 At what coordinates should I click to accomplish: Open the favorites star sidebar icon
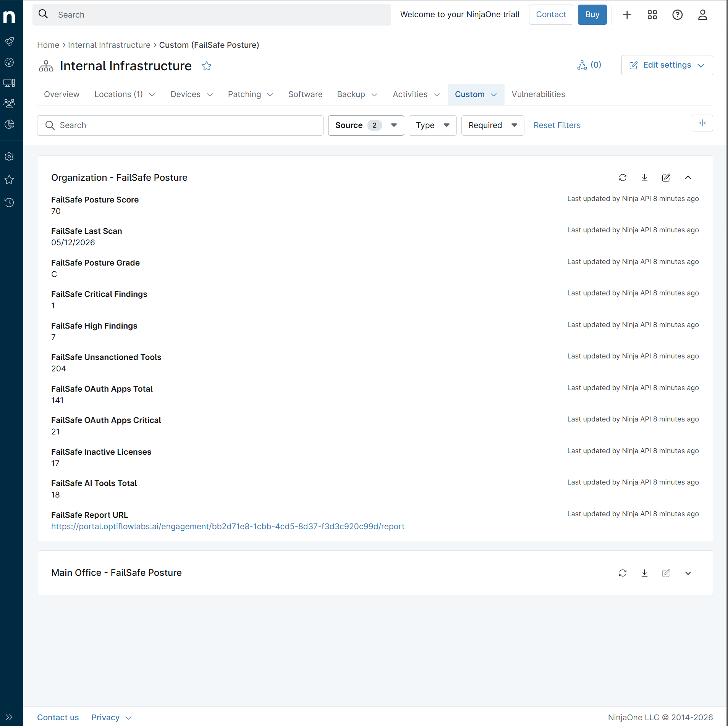[9, 180]
